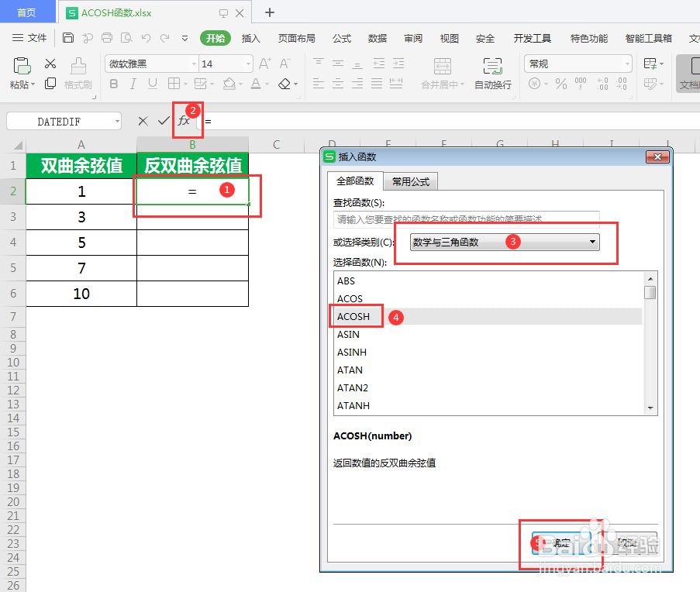Image resolution: width=700 pixels, height=592 pixels.
Task: Switch to the 开发工具 ribbon tab
Action: pyautogui.click(x=532, y=39)
